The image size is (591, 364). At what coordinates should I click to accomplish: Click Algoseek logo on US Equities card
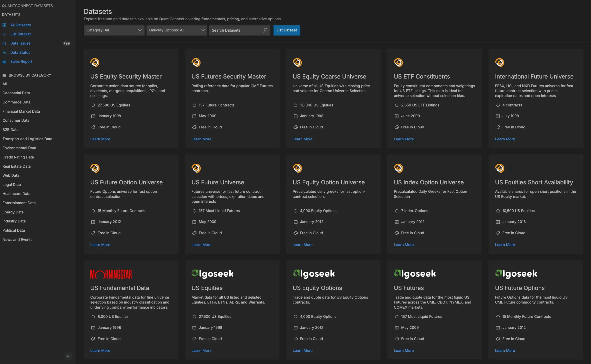(x=212, y=273)
